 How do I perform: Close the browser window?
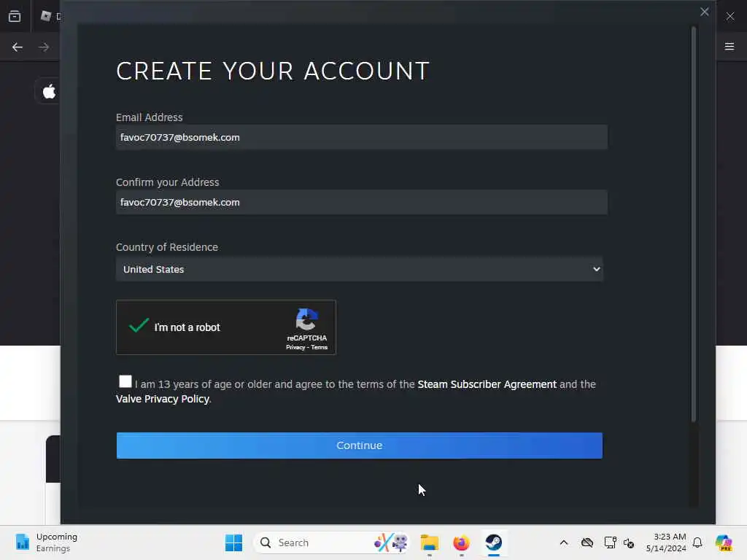(x=730, y=16)
